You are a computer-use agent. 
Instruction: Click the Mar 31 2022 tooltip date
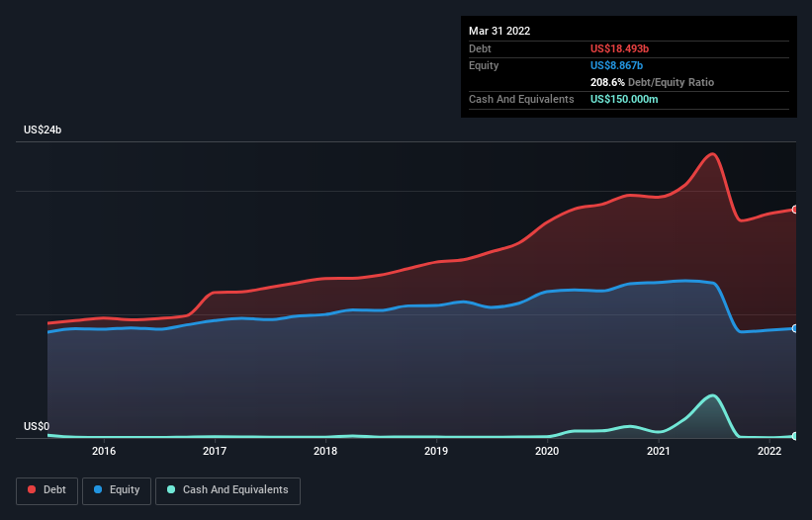[499, 31]
